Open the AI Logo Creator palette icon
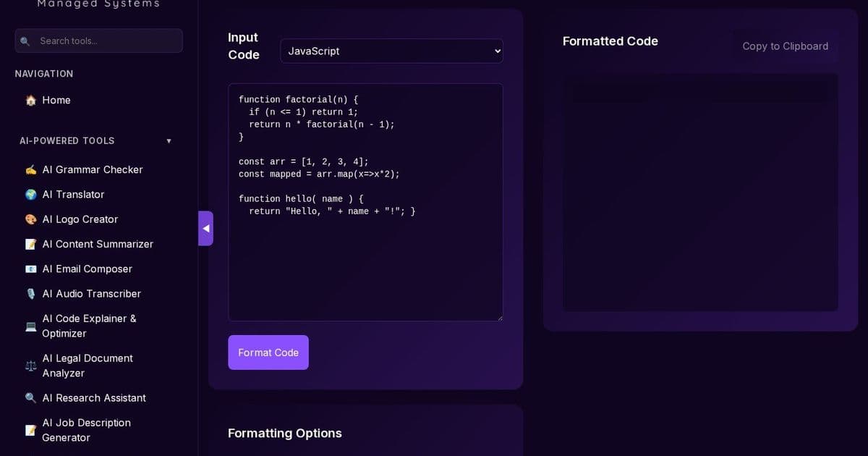868x456 pixels. [x=30, y=219]
